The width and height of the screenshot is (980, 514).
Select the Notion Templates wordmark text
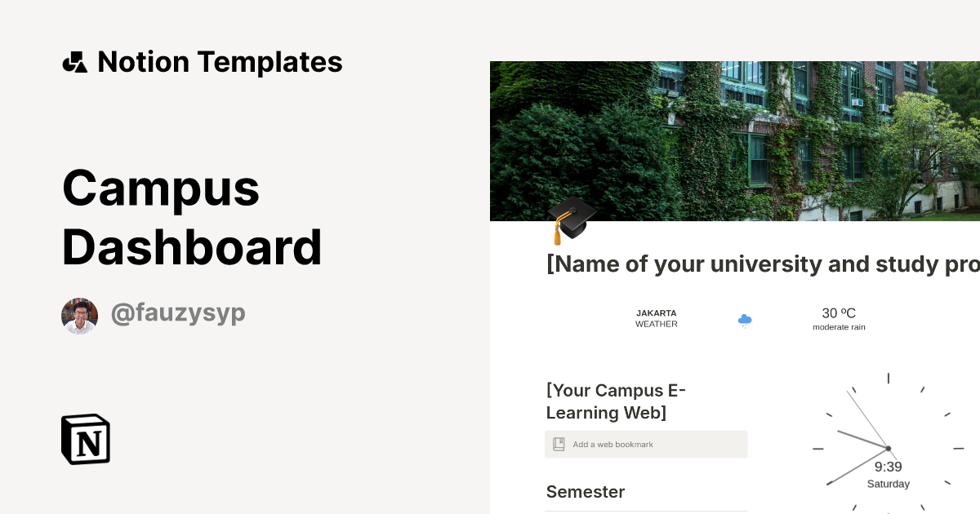(220, 61)
